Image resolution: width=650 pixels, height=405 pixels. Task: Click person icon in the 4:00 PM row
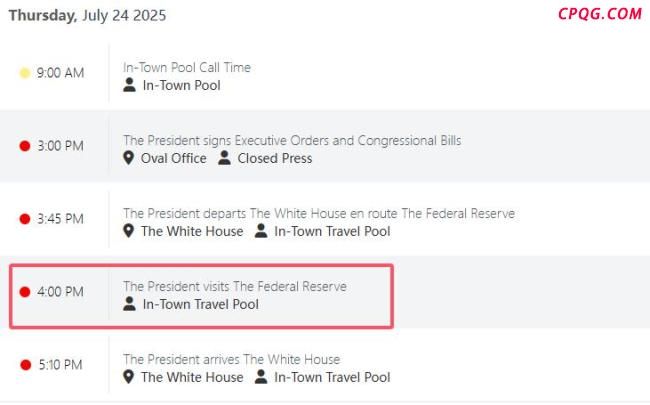[129, 303]
